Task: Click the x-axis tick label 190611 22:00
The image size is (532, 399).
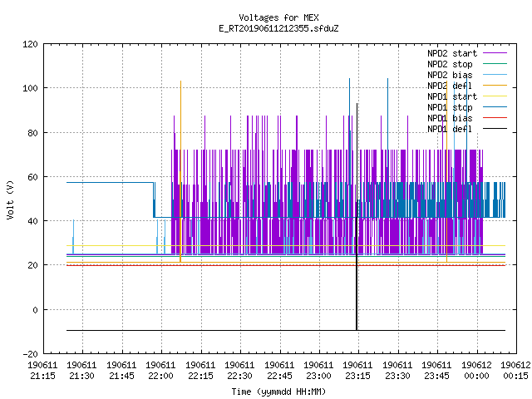Action: click(x=160, y=371)
